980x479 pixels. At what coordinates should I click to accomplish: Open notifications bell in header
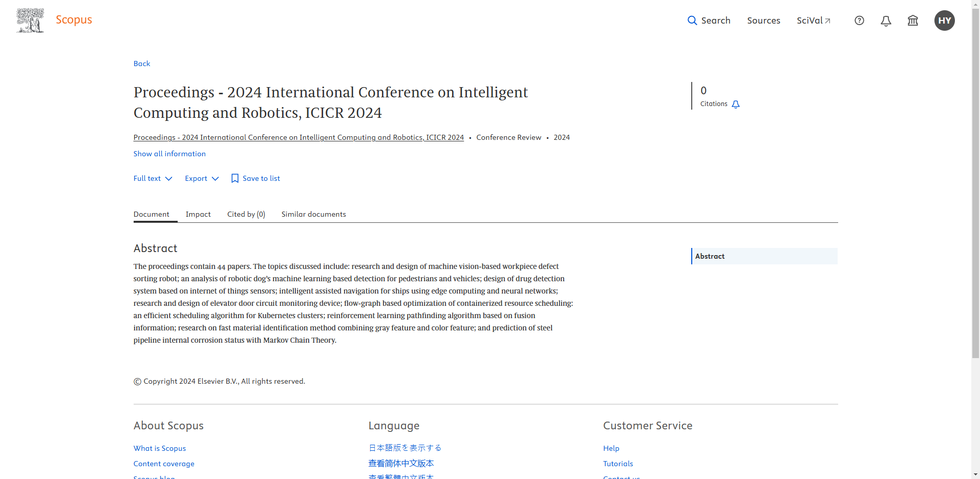pyautogui.click(x=886, y=20)
